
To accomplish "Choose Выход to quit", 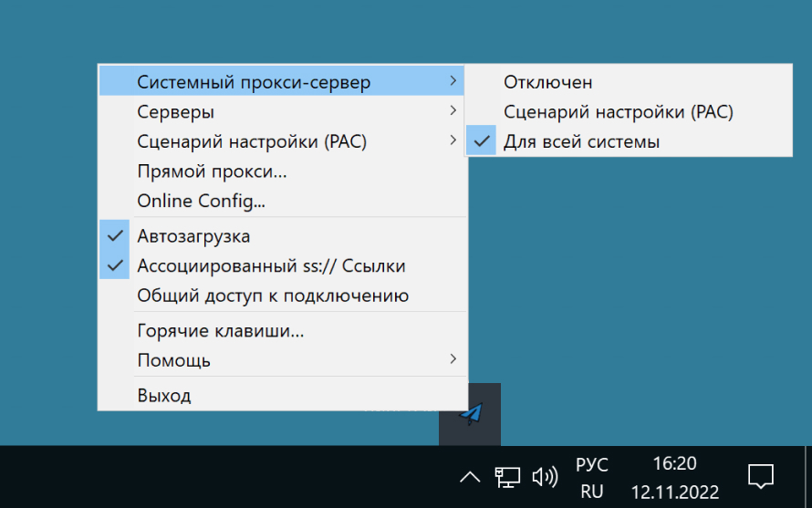I will click(x=283, y=395).
